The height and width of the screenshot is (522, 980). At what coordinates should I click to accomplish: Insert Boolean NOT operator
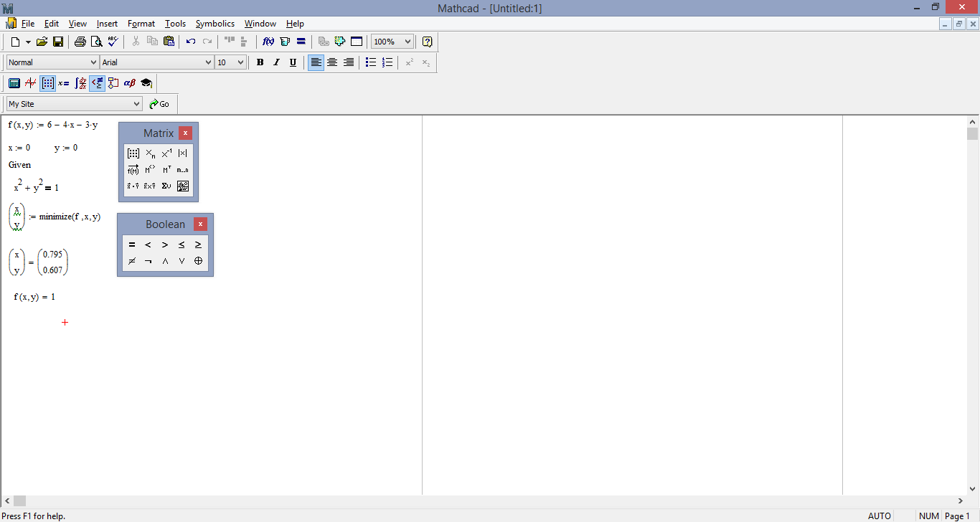click(149, 261)
